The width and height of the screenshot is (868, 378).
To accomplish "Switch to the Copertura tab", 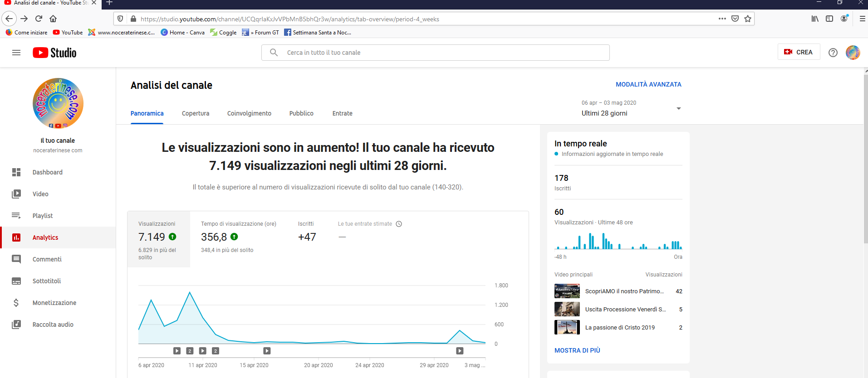I will pyautogui.click(x=196, y=113).
